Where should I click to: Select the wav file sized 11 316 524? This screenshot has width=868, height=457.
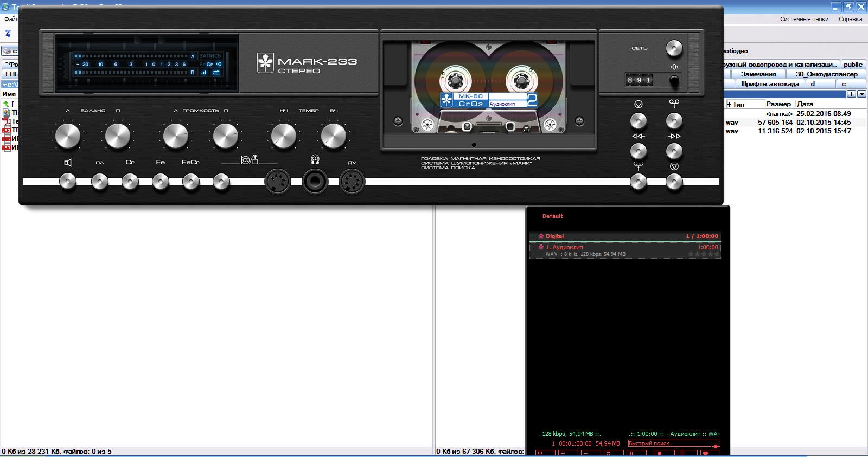point(795,131)
